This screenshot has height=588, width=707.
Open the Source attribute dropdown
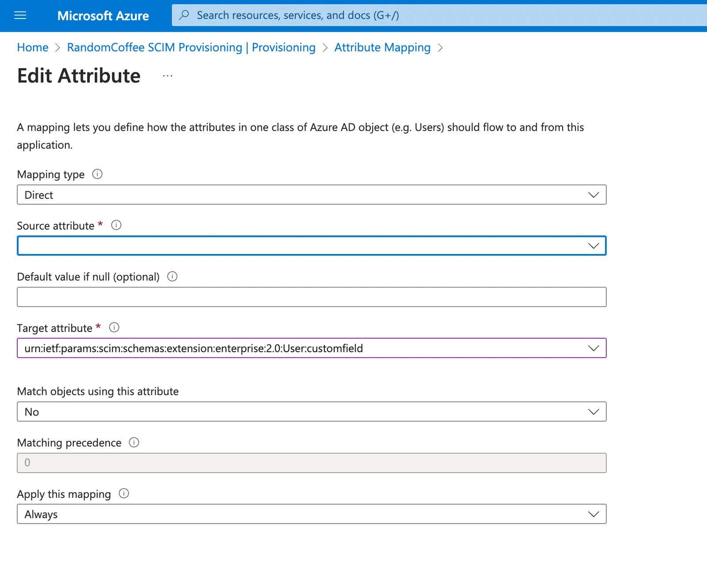tap(312, 246)
